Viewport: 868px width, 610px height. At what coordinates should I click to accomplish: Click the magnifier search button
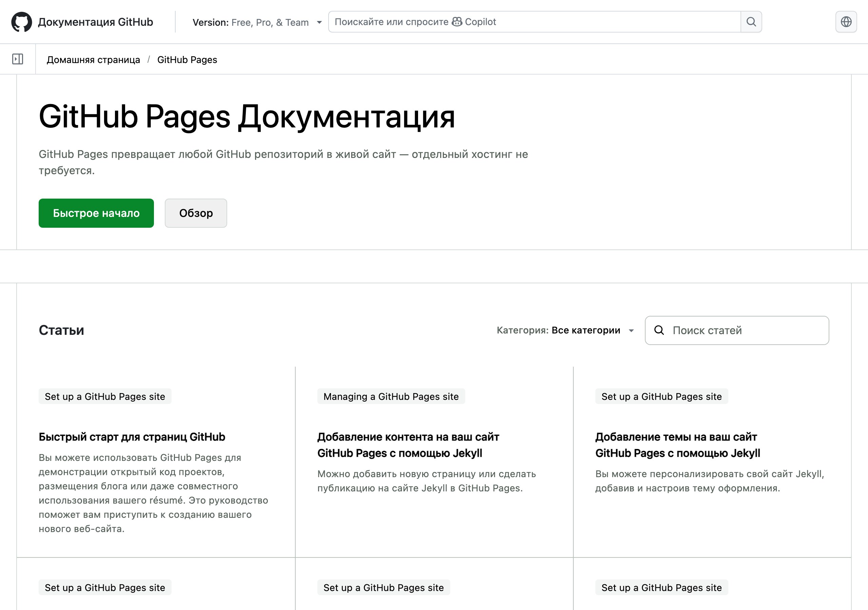(x=751, y=22)
